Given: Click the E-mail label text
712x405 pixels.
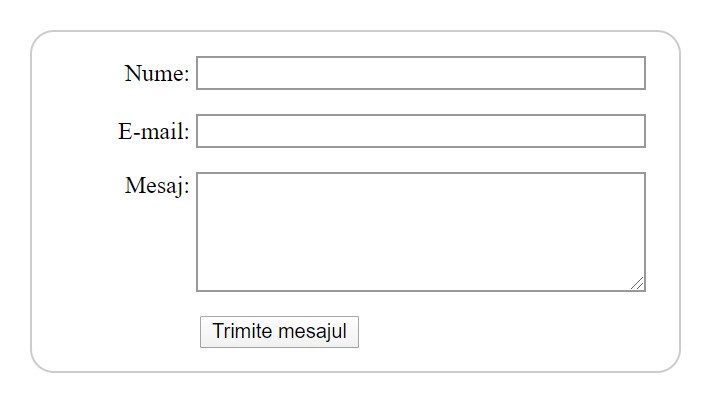Looking at the screenshot, I should (153, 131).
